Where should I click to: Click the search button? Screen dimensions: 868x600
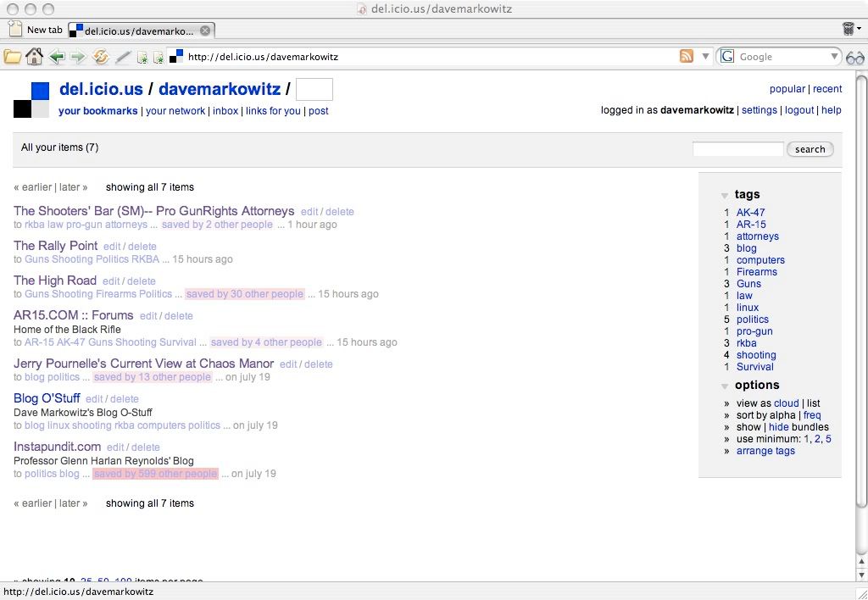point(810,149)
